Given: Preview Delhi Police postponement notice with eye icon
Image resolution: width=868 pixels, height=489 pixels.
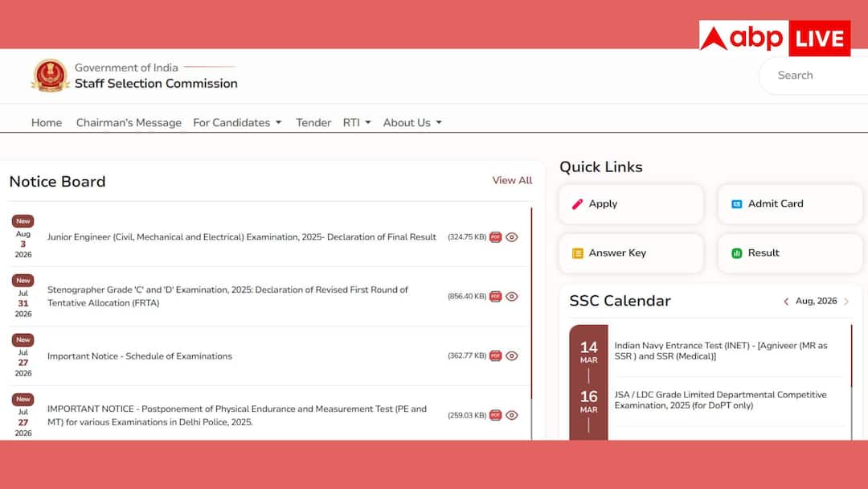Looking at the screenshot, I should (512, 415).
